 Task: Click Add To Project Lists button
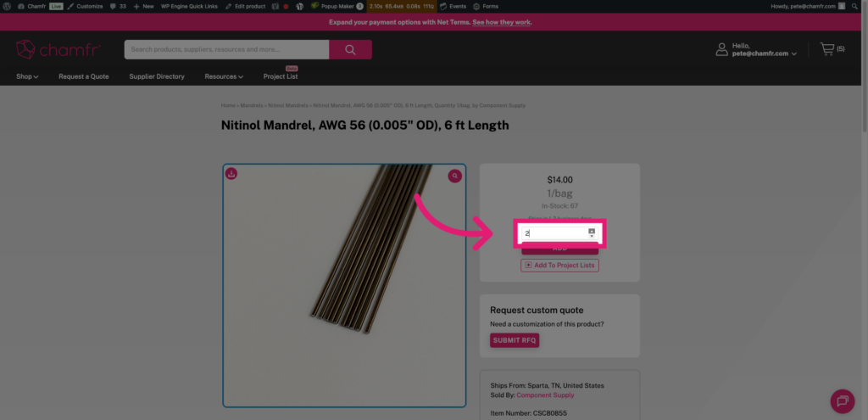coord(559,266)
